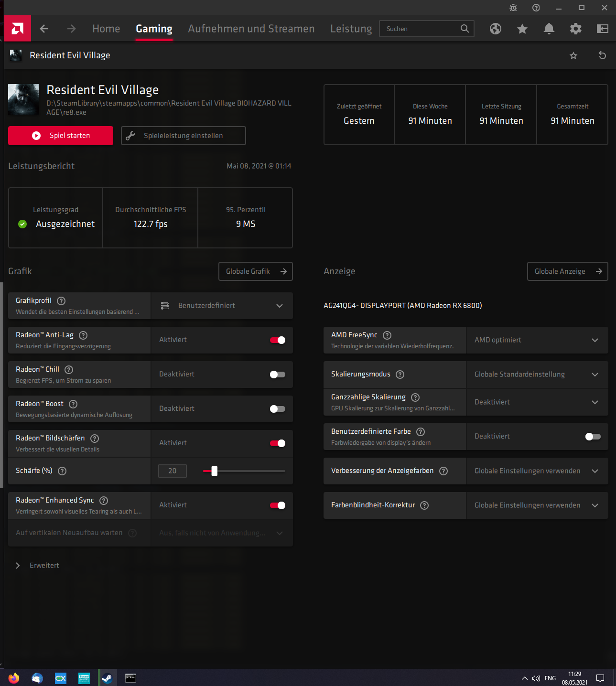
Task: Show hidden system tray icons
Action: coord(524,678)
